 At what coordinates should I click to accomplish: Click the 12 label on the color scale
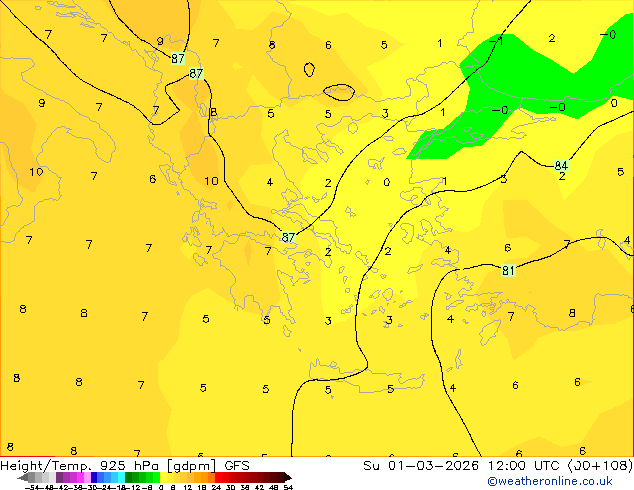tap(187, 487)
